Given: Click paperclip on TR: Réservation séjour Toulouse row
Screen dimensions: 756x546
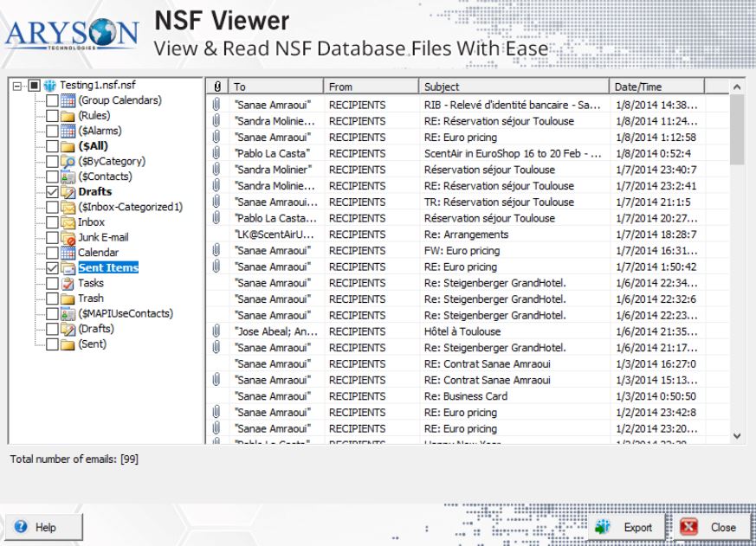Looking at the screenshot, I should (216, 202).
